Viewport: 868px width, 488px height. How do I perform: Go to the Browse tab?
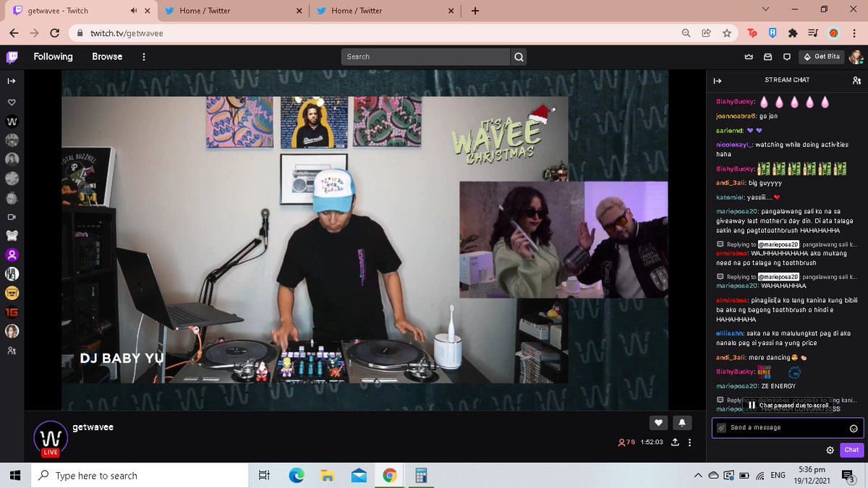pyautogui.click(x=107, y=56)
